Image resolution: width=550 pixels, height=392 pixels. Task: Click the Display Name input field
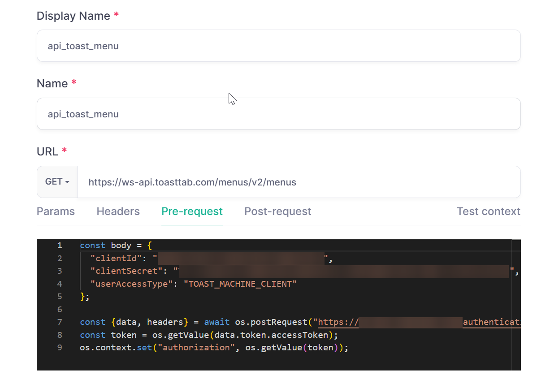(x=278, y=46)
